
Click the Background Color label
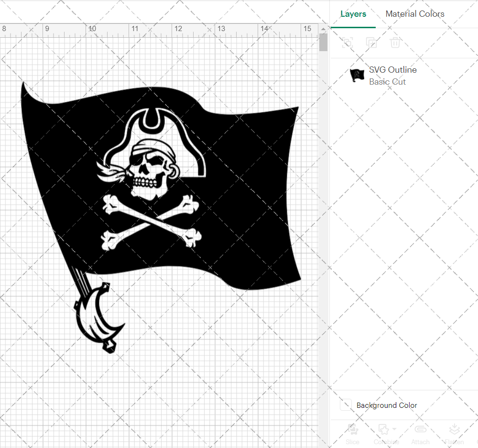tap(387, 405)
